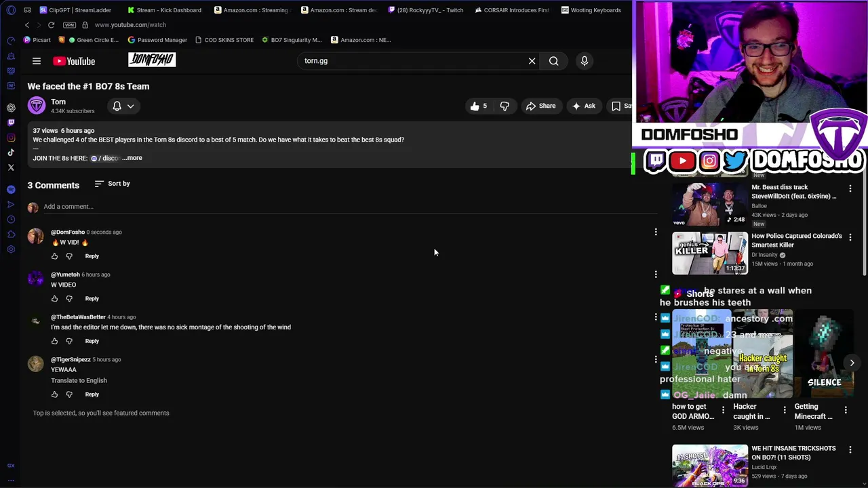Switch to the RockyyyTV Twitch tab
The width and height of the screenshot is (868, 488).
pos(426,10)
